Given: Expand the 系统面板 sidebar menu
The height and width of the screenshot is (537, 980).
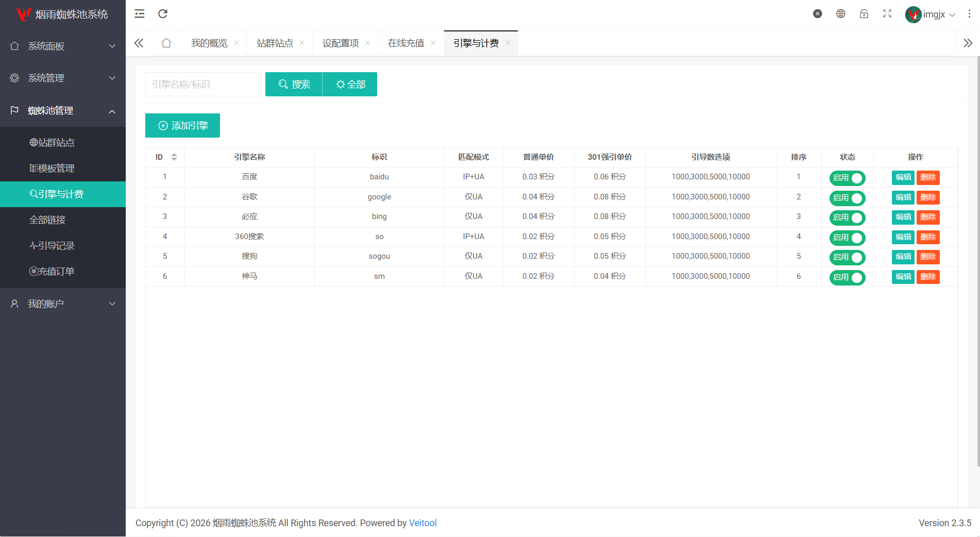Looking at the screenshot, I should (x=63, y=46).
